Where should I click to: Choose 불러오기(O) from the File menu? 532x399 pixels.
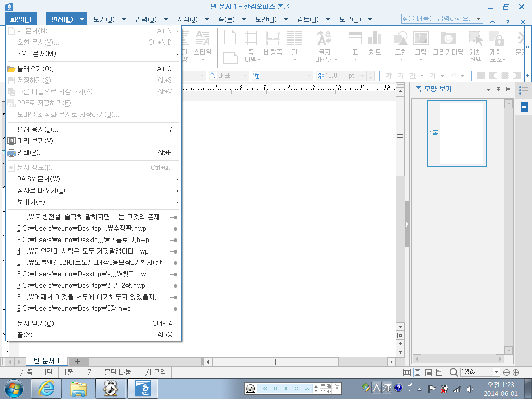[x=94, y=69]
